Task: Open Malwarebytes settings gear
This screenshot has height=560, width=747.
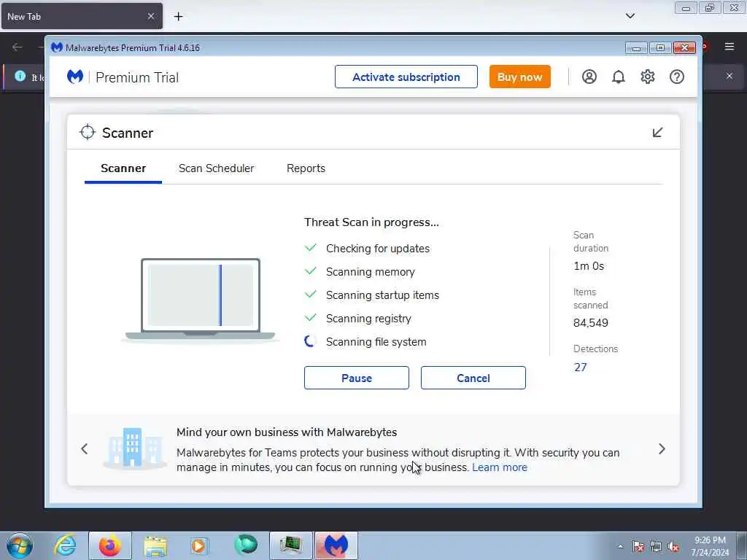Action: pos(647,77)
